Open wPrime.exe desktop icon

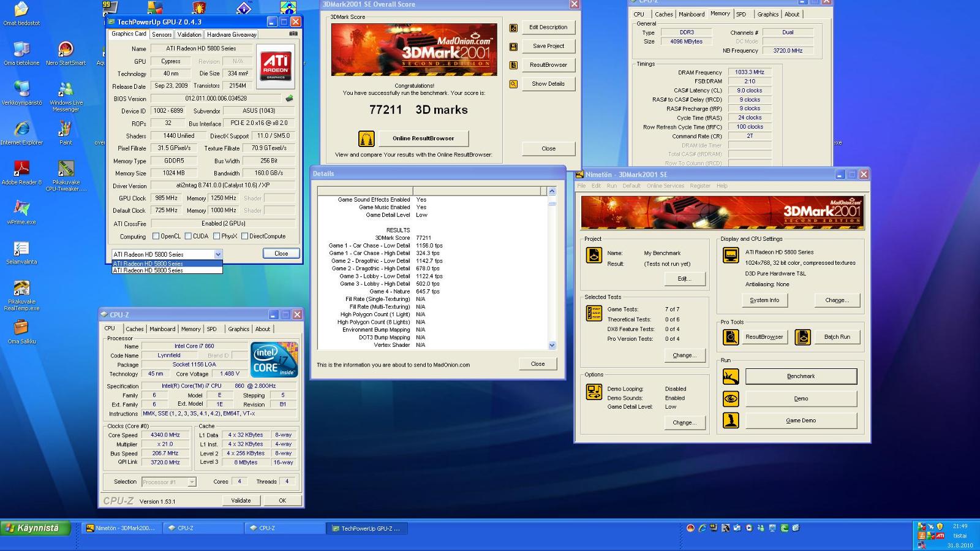(22, 208)
